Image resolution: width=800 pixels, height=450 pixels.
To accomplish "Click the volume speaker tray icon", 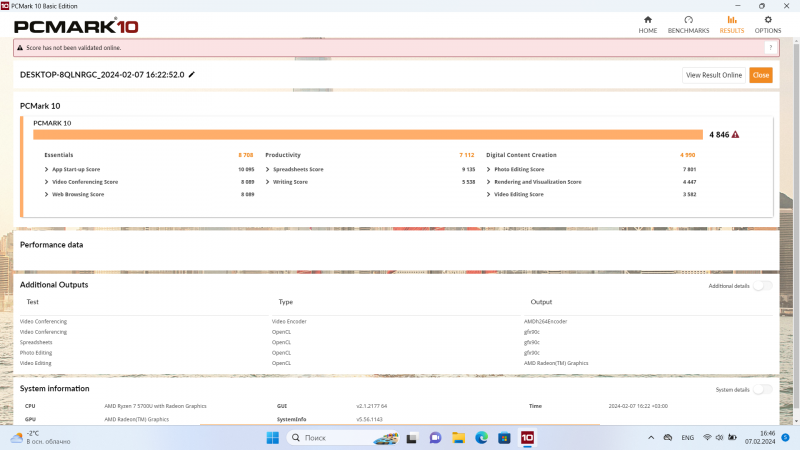I will pyautogui.click(x=719, y=438).
